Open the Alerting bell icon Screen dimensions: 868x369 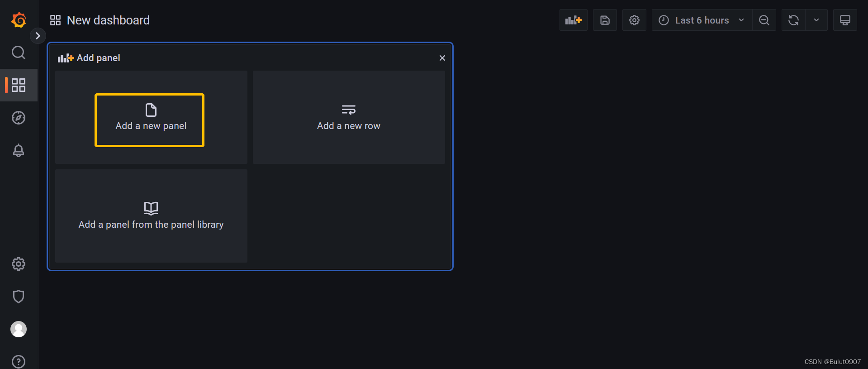click(19, 150)
